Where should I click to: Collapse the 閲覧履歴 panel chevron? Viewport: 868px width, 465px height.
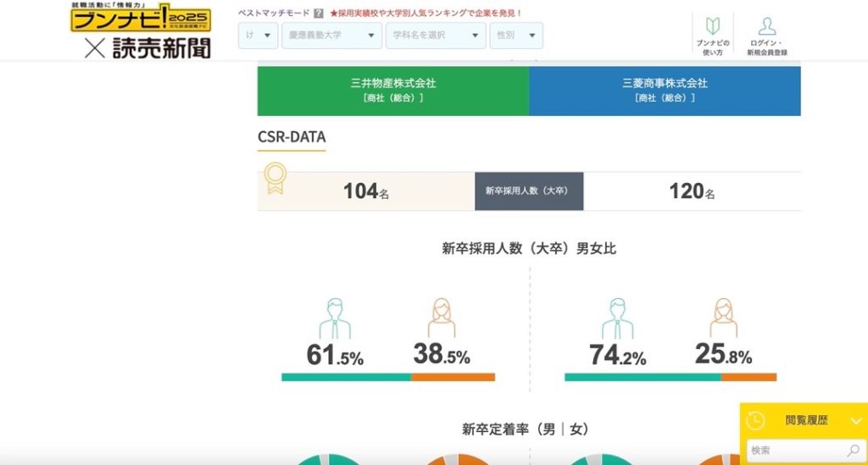coord(856,421)
